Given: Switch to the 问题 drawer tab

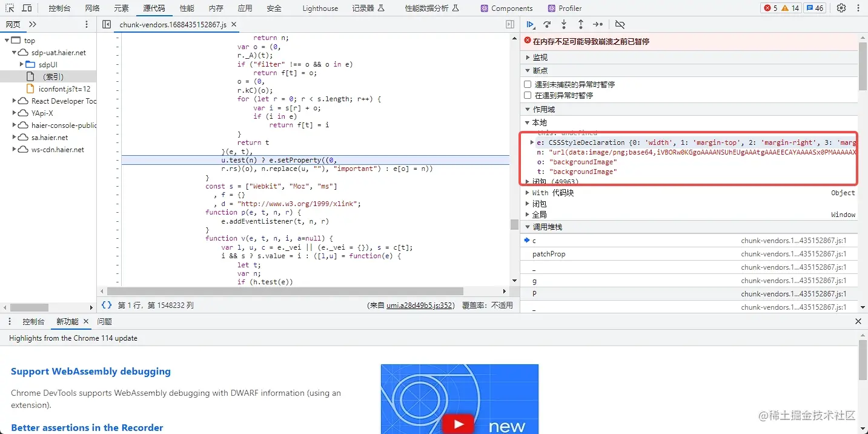Looking at the screenshot, I should [104, 321].
